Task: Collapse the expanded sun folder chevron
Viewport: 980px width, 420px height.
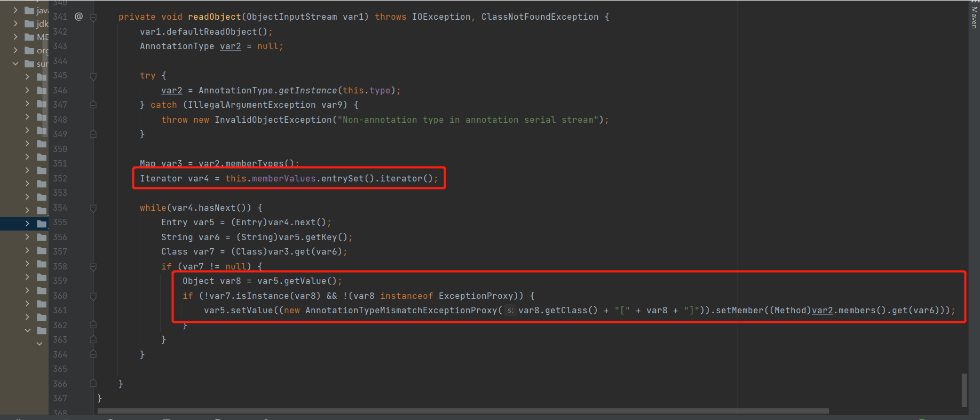Action: [x=15, y=64]
